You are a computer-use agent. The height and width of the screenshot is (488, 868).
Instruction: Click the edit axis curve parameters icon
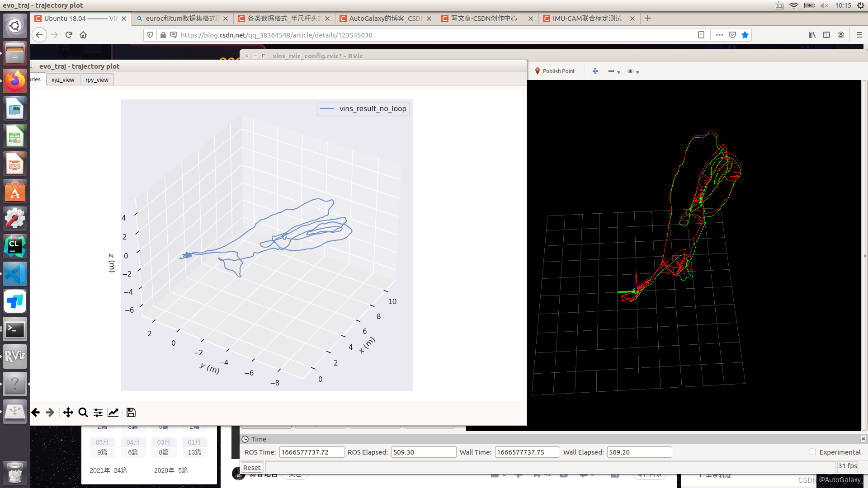[x=113, y=413]
